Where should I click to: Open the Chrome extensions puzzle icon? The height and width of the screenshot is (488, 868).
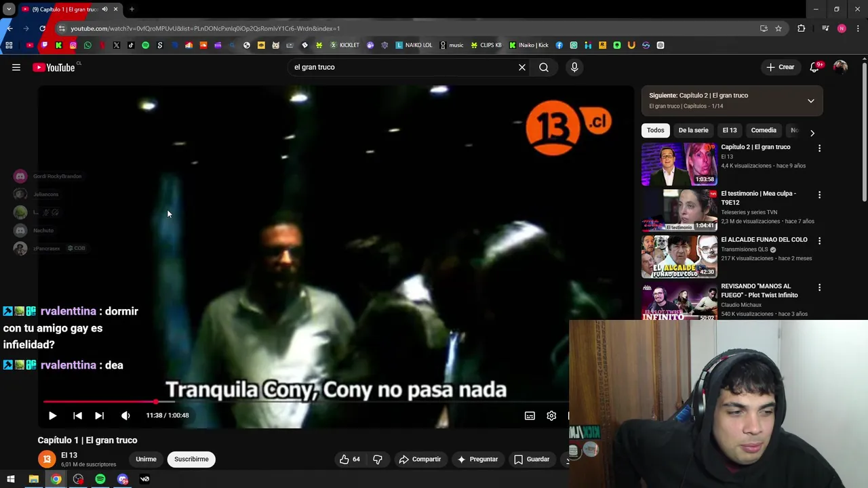coord(802,28)
